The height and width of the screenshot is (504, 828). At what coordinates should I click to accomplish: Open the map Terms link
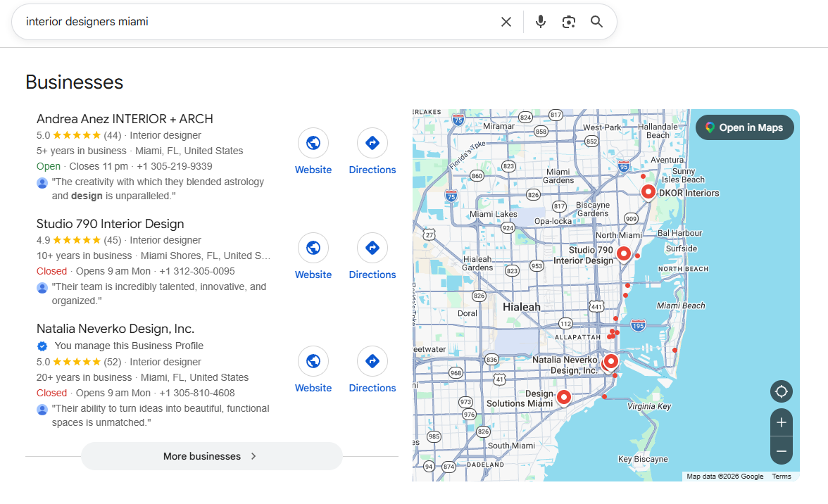coord(781,476)
